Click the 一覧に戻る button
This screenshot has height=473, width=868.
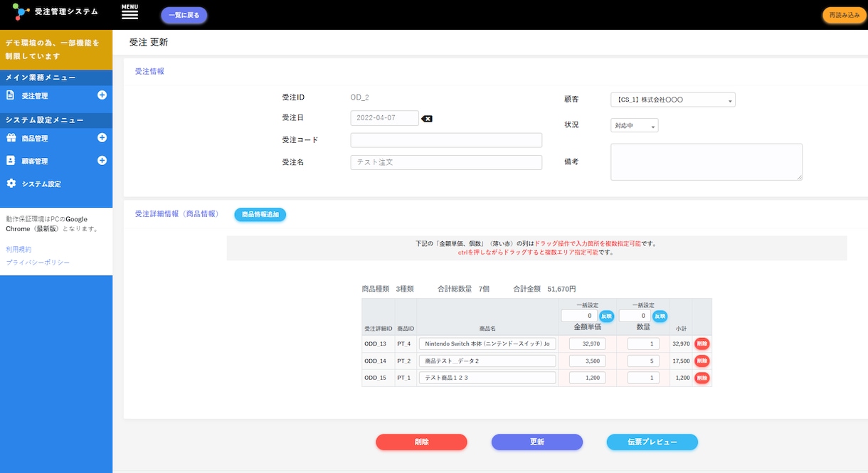coord(184,15)
